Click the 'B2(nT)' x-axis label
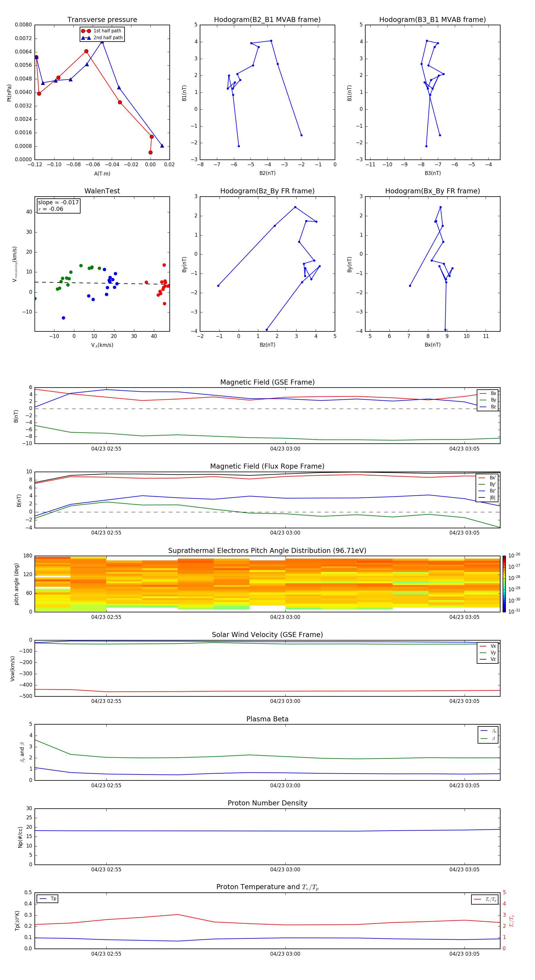535x980 pixels. point(267,173)
